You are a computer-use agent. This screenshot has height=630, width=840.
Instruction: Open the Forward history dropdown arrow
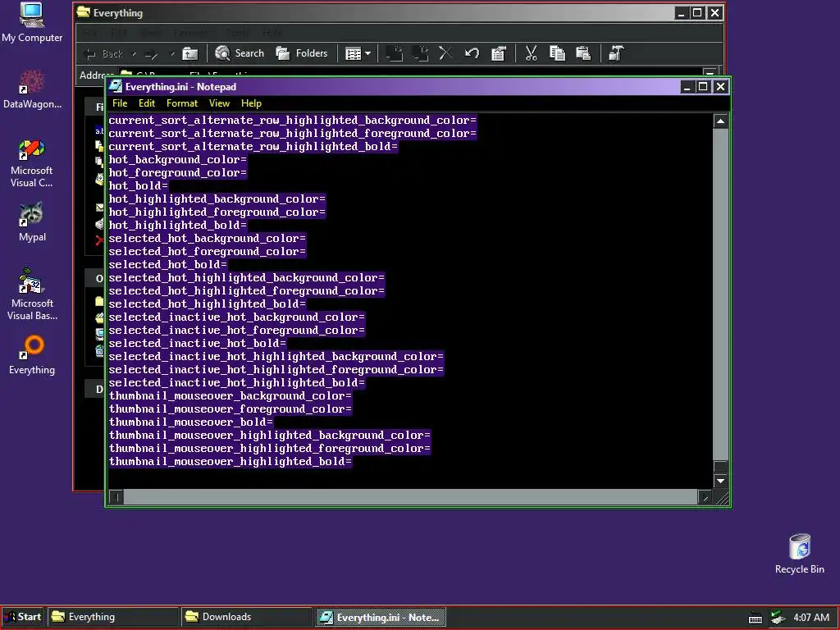172,53
